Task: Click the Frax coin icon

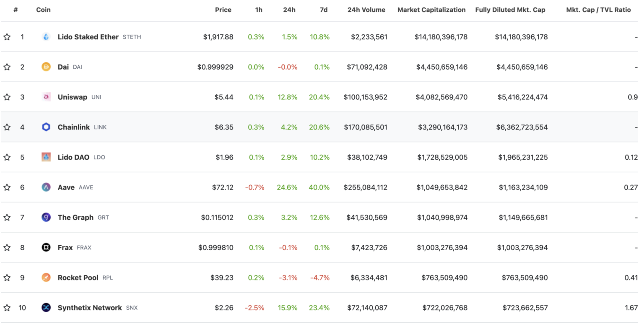Action: coord(46,248)
